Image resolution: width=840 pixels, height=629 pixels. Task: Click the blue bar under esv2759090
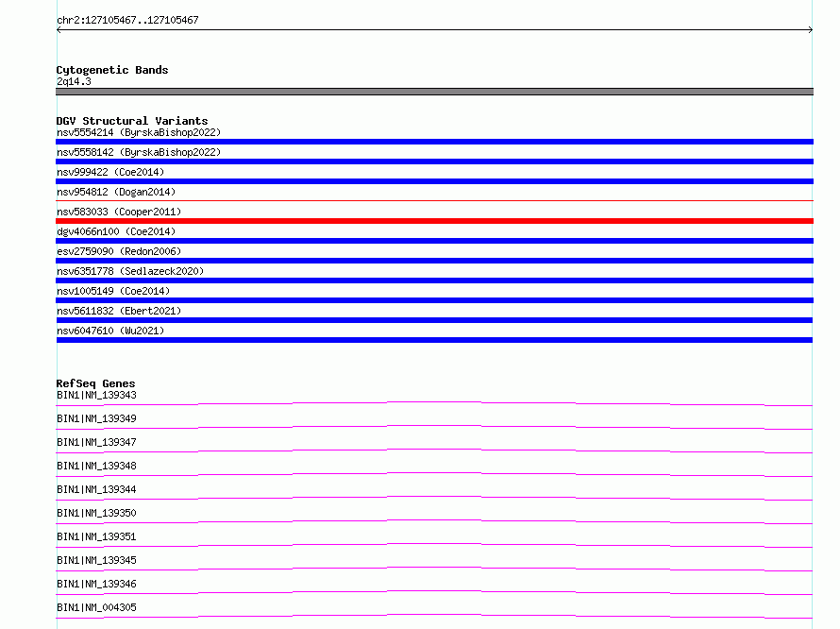(434, 261)
